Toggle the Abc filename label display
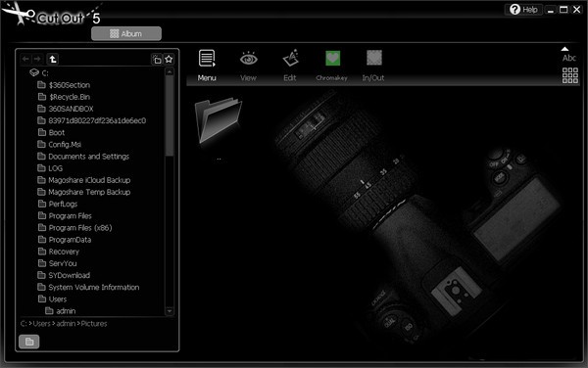Viewport: 588px width, 368px height. coord(568,58)
